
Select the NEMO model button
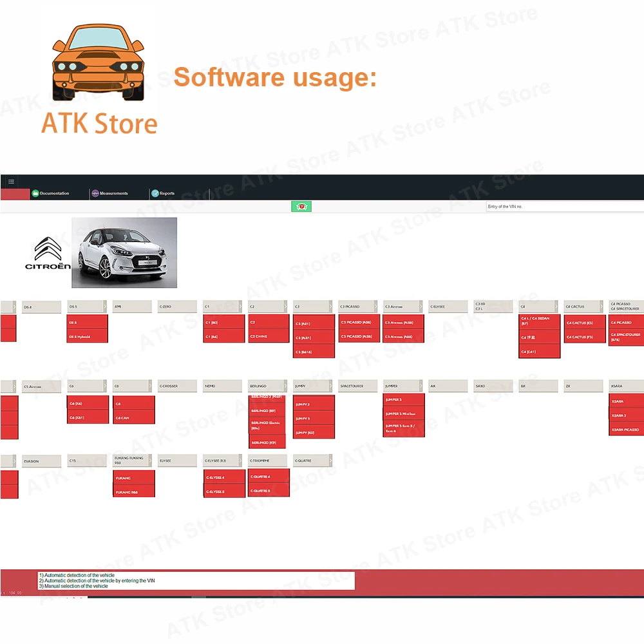point(222,386)
